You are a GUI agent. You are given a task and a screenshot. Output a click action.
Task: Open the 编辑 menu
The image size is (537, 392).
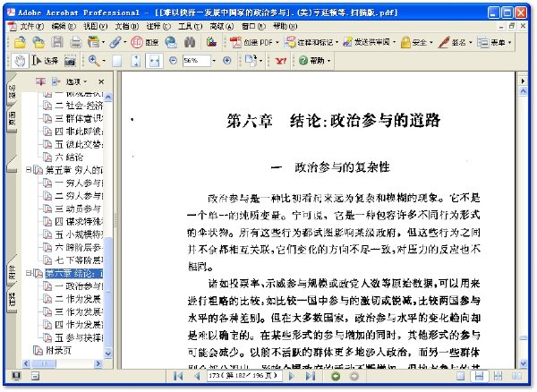click(64, 26)
